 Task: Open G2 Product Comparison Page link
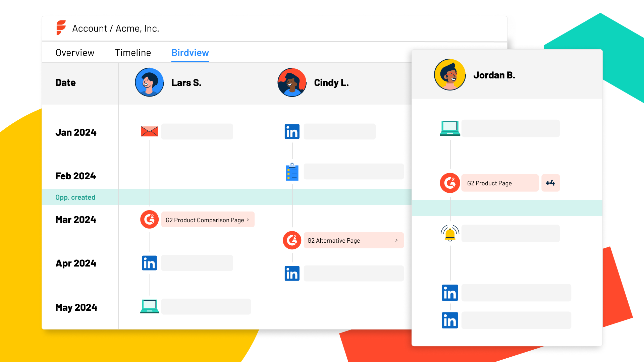(208, 220)
